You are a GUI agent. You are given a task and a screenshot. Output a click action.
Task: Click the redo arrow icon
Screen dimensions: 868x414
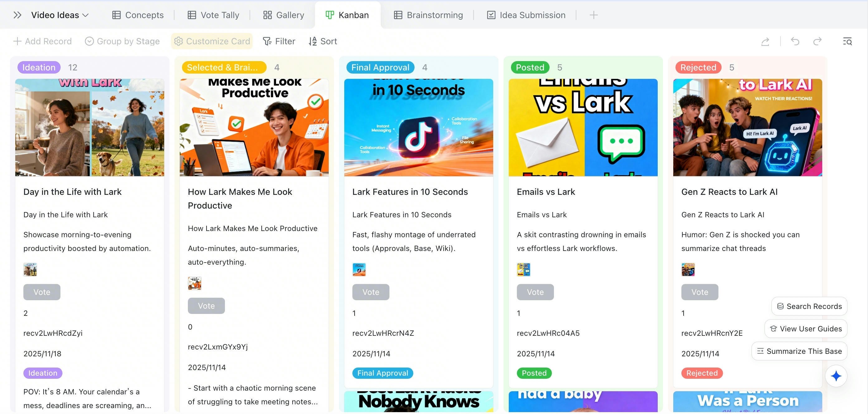[x=818, y=41]
